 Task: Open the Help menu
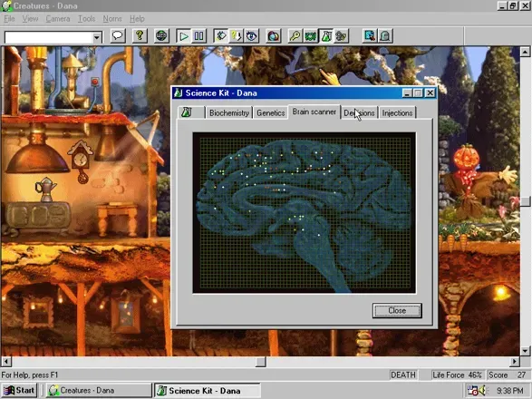click(137, 19)
